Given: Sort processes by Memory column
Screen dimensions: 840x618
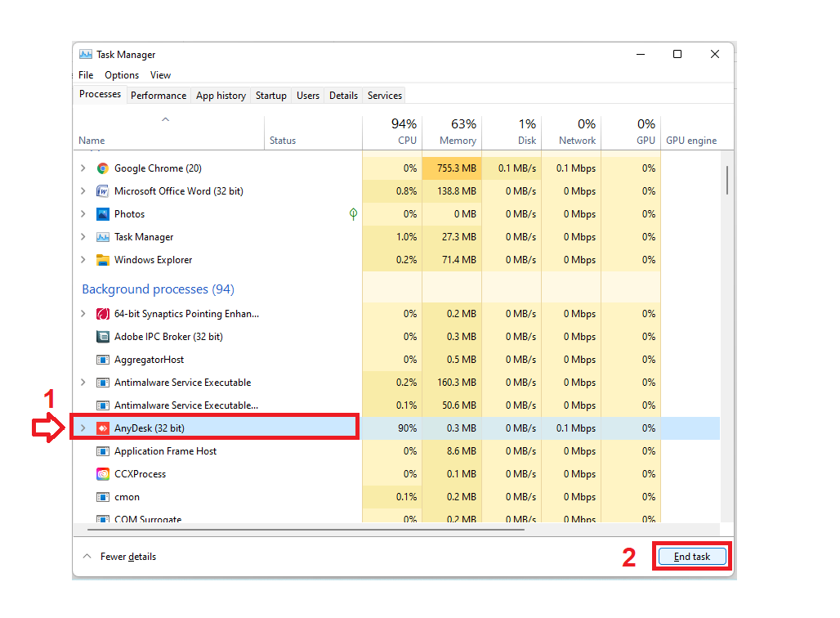Looking at the screenshot, I should [452, 133].
